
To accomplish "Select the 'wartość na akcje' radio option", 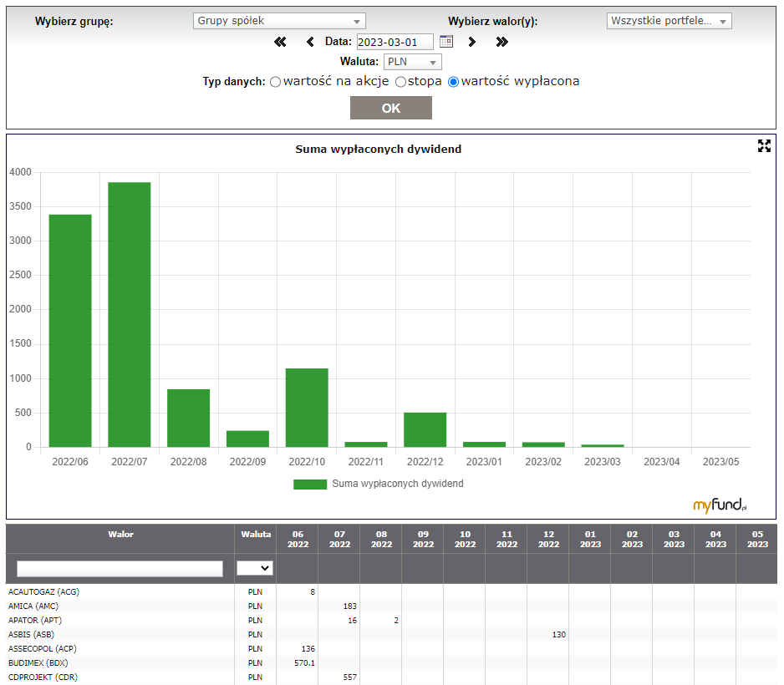I will [276, 82].
